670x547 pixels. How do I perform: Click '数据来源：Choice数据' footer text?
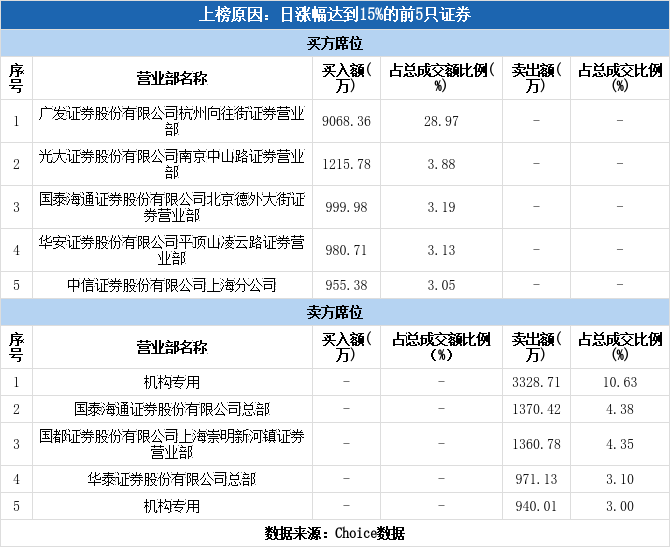(335, 533)
